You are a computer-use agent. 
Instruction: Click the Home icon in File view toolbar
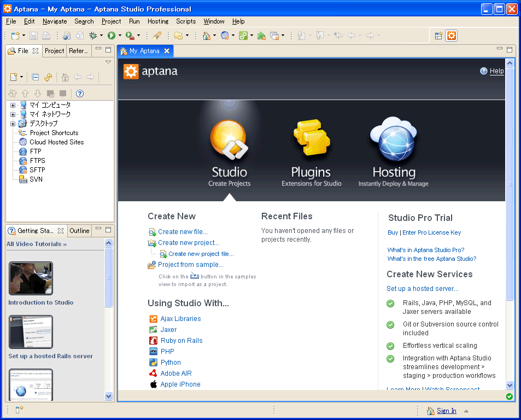[x=65, y=77]
